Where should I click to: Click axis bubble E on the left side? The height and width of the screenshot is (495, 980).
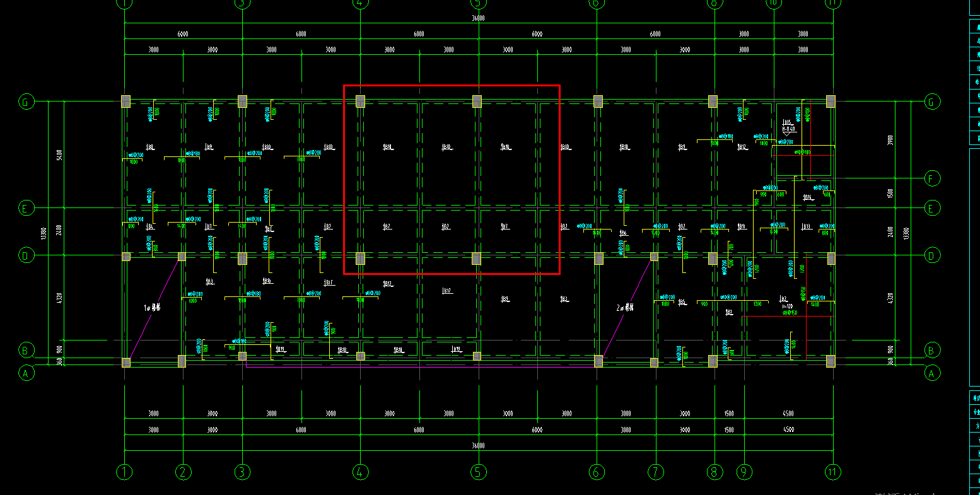[x=26, y=207]
